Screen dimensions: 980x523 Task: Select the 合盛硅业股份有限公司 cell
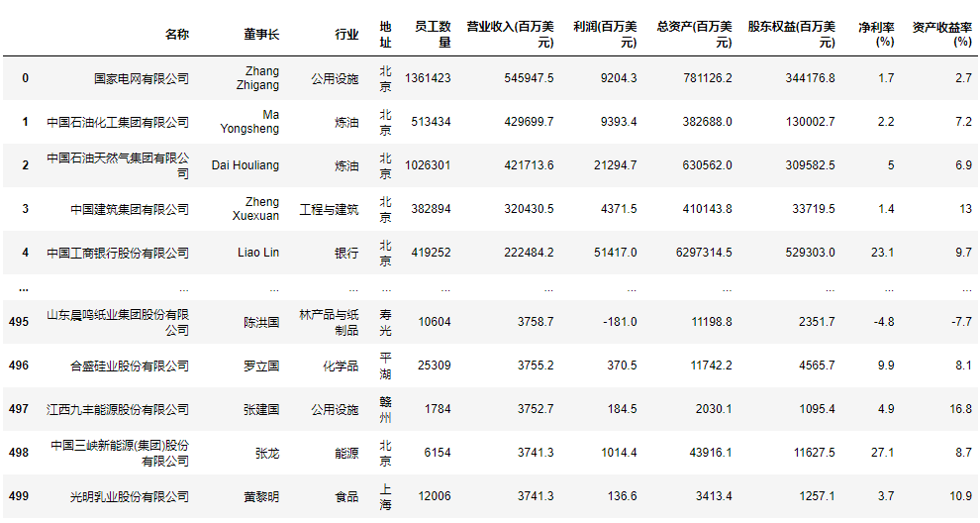130,366
